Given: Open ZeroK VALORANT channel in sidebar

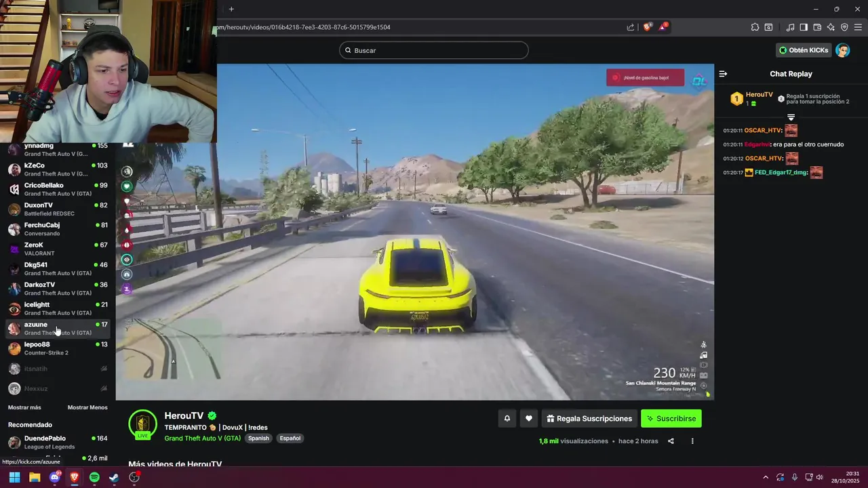Looking at the screenshot, I should coord(58,249).
